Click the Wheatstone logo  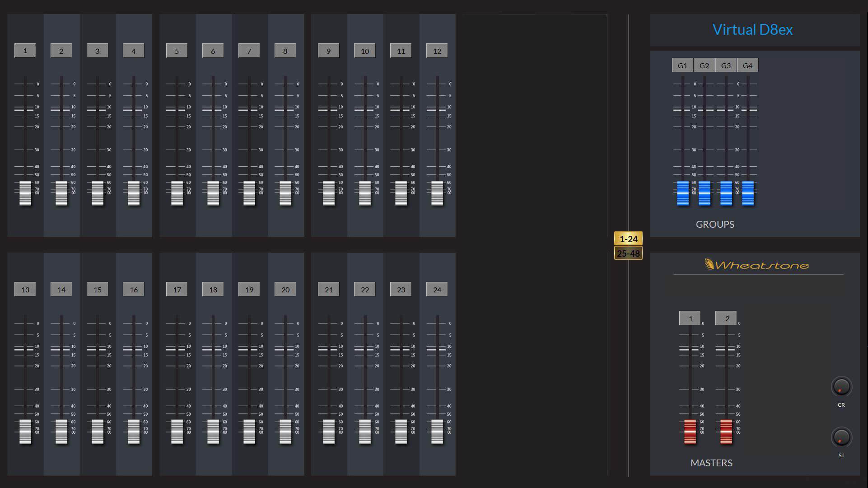[757, 264]
